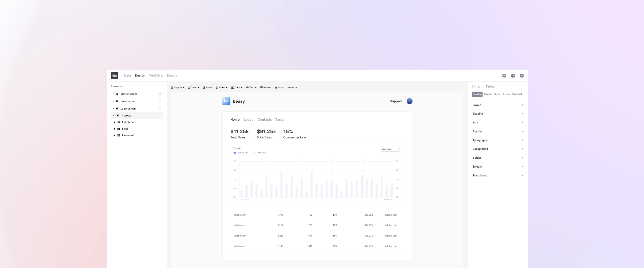Toggle the Desktop view mode
644x268 pixels.
click(477, 94)
